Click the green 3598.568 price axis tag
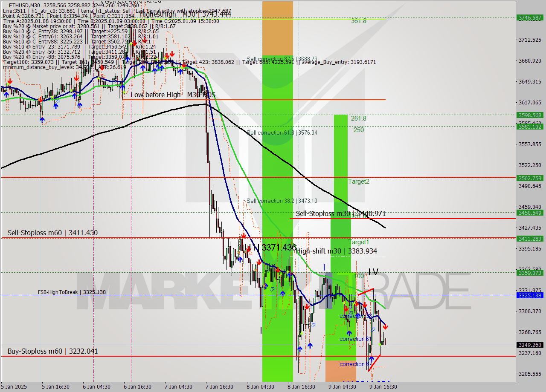 (530, 115)
